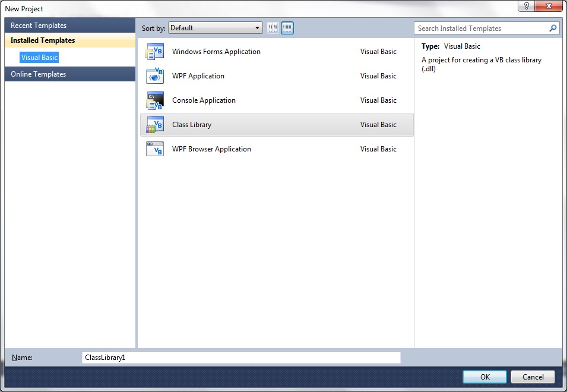This screenshot has width=567, height=392.
Task: Click the Windows Forms Application template icon
Action: pos(155,52)
